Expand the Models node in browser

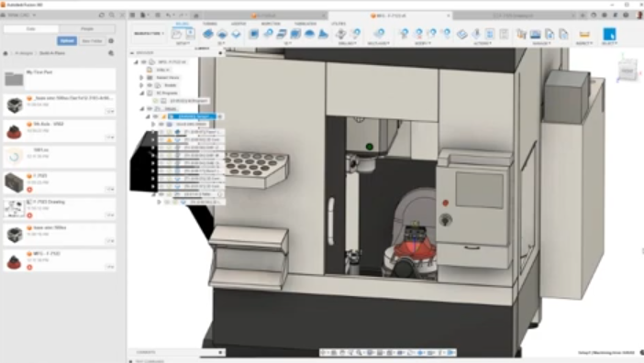click(x=141, y=85)
